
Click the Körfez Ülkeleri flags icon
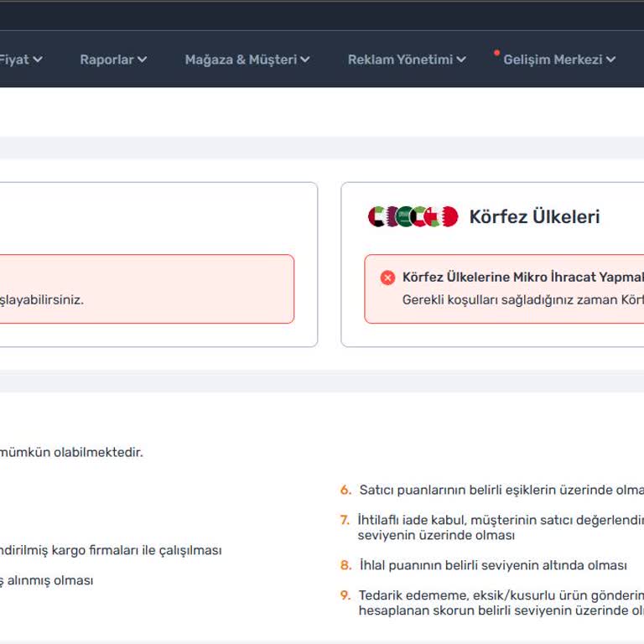pos(413,216)
